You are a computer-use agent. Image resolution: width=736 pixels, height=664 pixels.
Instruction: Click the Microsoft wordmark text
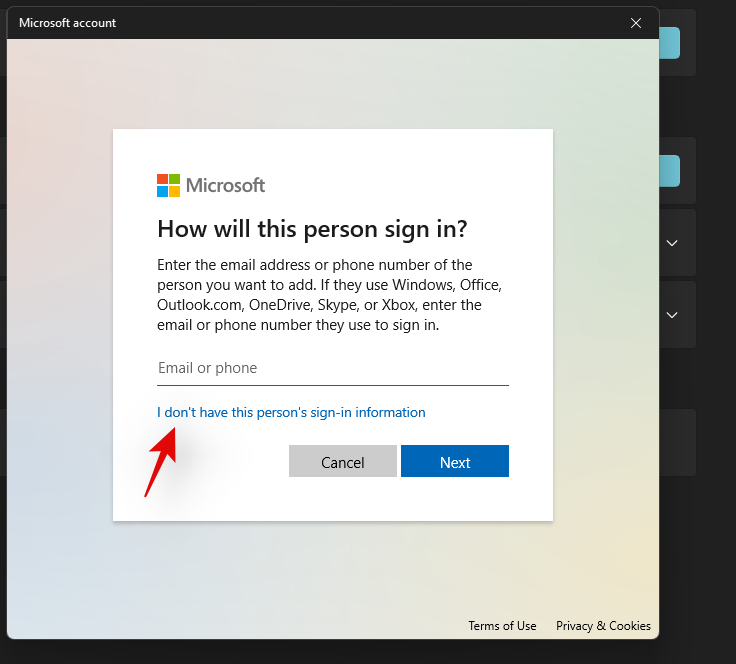coord(226,185)
